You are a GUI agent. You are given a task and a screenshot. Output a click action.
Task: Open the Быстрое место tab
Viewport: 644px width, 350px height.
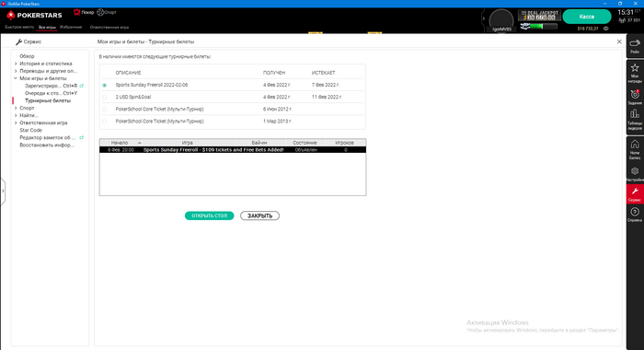tap(19, 27)
